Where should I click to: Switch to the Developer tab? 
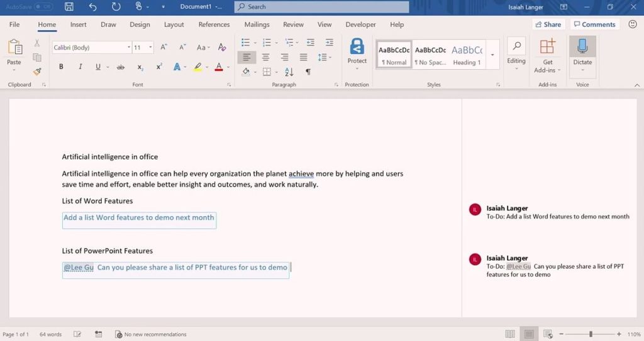(x=360, y=24)
